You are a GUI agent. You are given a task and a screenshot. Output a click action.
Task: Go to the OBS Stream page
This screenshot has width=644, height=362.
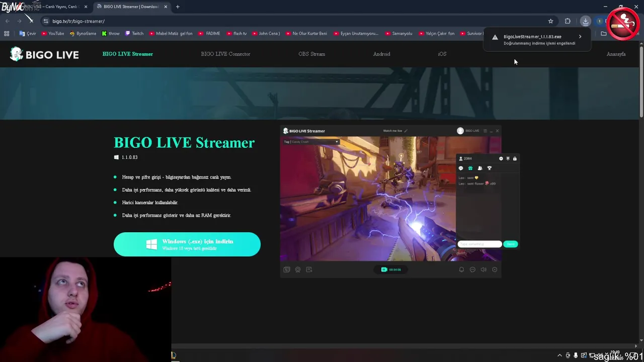(311, 54)
